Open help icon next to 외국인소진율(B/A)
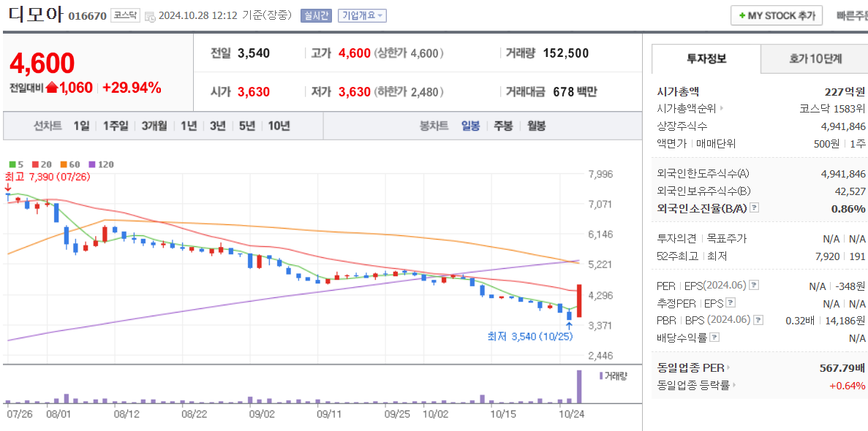The height and width of the screenshot is (431, 868). coord(754,208)
